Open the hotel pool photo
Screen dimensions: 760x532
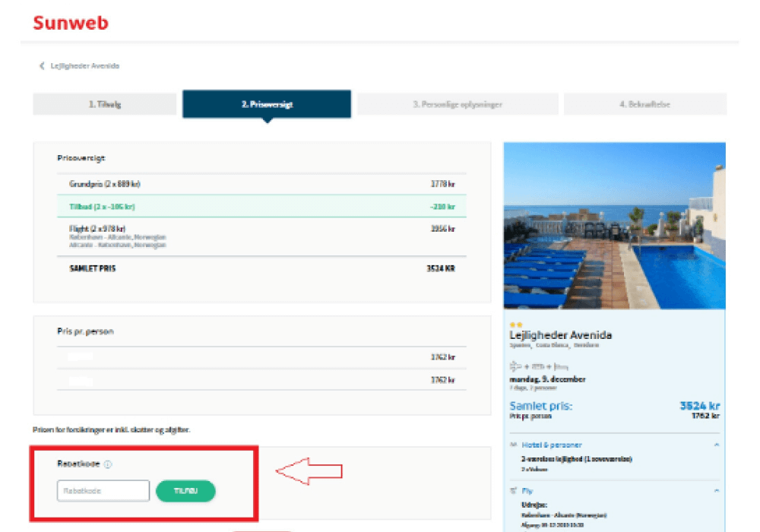[x=614, y=226]
